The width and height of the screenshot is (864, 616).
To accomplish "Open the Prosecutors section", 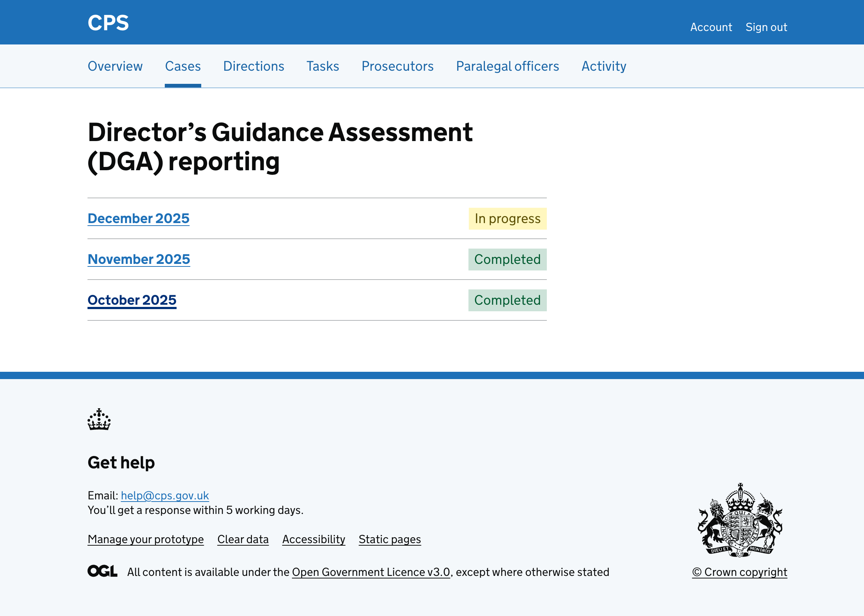I will pos(397,66).
